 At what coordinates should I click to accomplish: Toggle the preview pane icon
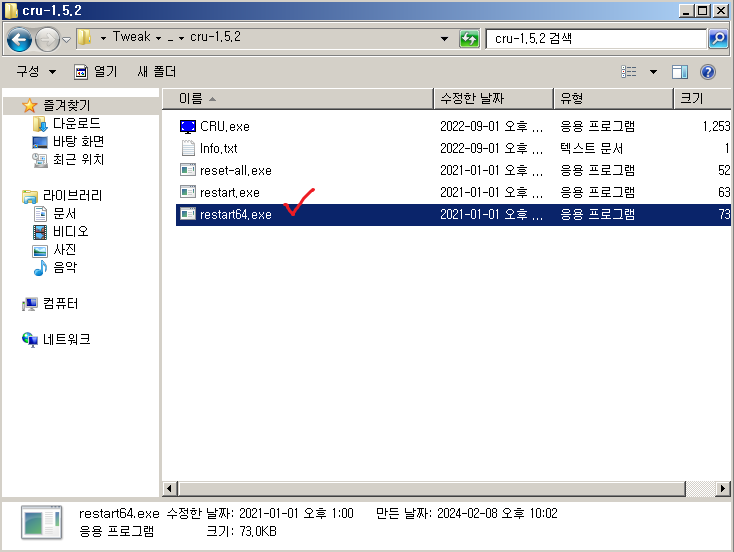click(x=680, y=72)
